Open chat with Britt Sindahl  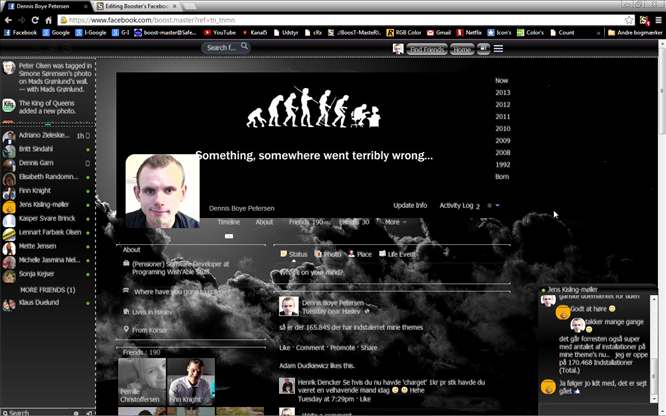click(46, 149)
